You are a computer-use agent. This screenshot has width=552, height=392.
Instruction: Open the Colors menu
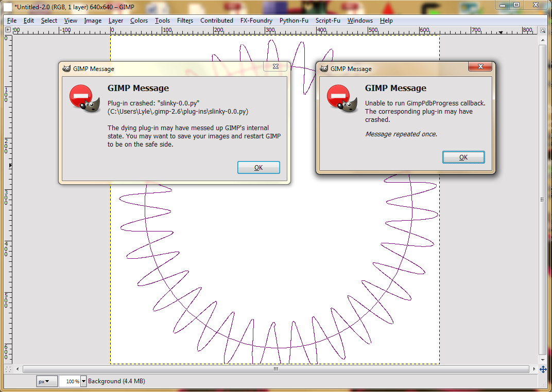(x=139, y=21)
